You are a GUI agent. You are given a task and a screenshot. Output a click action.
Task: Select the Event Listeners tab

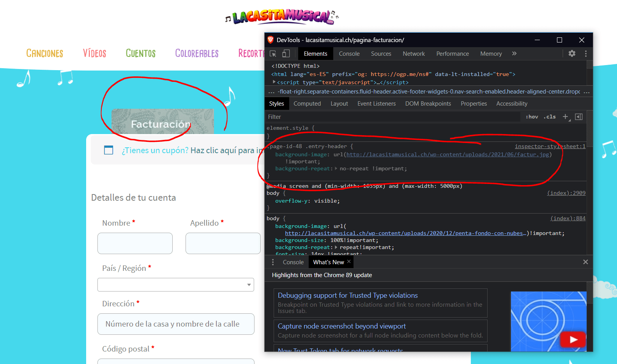pos(377,104)
